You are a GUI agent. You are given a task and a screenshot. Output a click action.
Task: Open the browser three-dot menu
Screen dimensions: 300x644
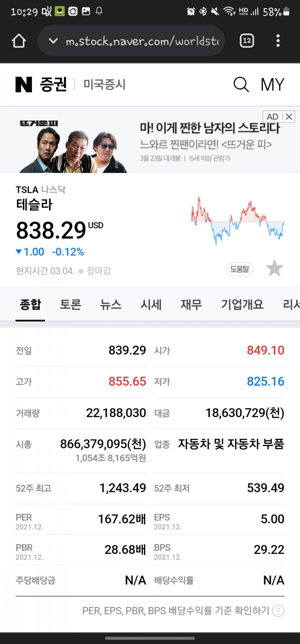(x=278, y=41)
